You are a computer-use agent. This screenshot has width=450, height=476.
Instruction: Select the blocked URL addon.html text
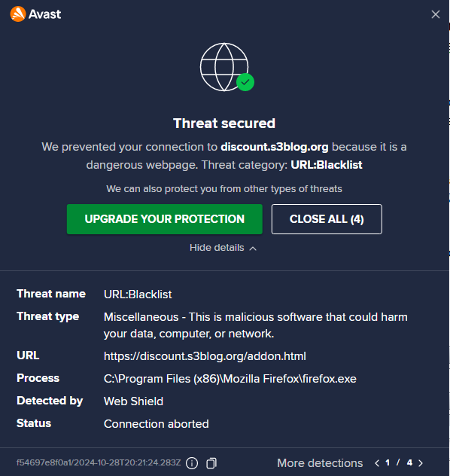coord(205,356)
